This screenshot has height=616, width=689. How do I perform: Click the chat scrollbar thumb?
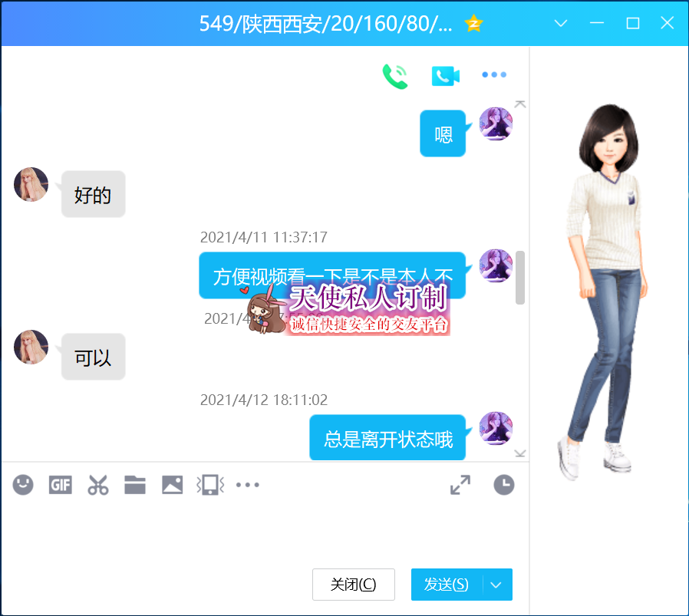point(520,277)
